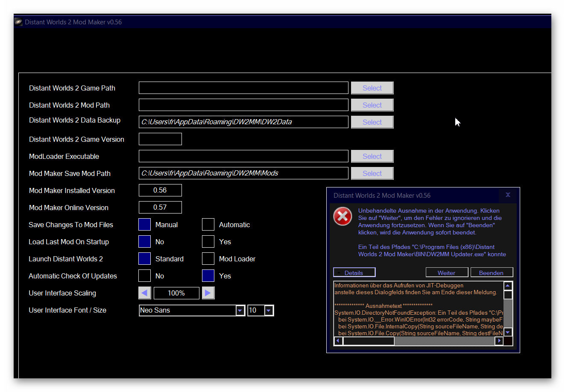Click Select button for Save Mod Path
The height and width of the screenshot is (392, 565).
click(x=372, y=173)
